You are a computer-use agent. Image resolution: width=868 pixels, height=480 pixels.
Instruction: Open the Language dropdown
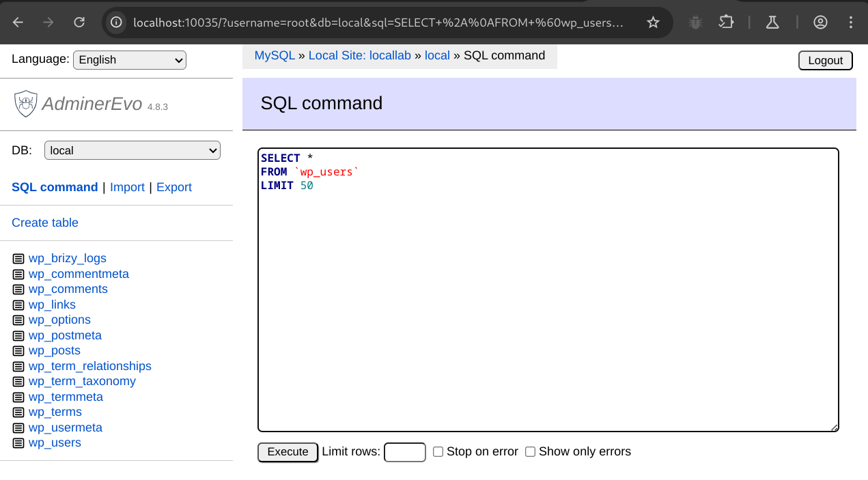130,60
